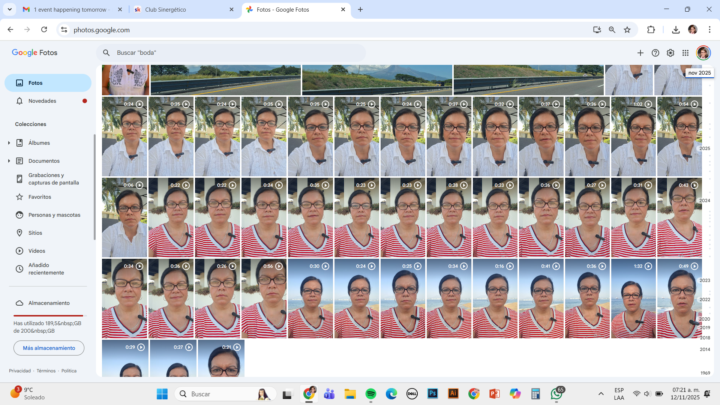Open Chrome Extensions puzzle icon
Screen dimensions: 720x405
pyautogui.click(x=651, y=30)
